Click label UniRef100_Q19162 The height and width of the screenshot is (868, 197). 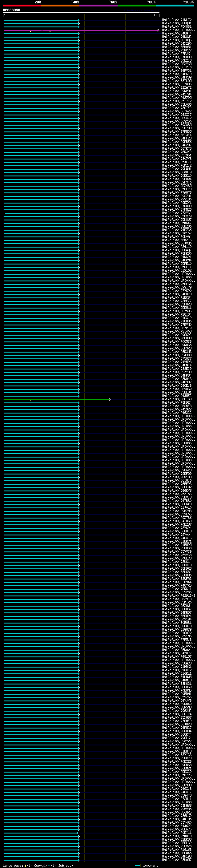pos(177,271)
